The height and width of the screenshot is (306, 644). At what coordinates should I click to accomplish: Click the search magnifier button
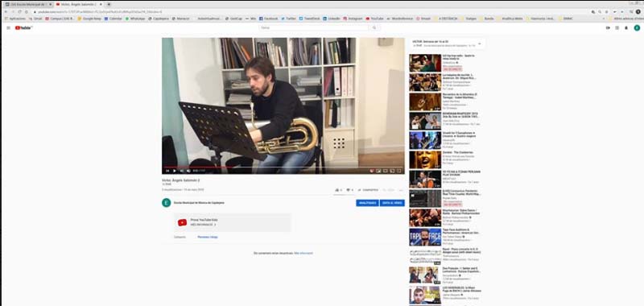374,27
